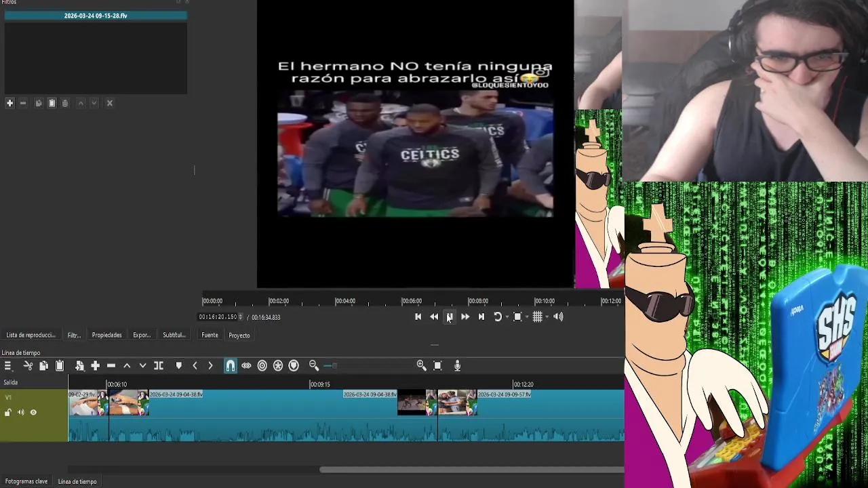
Task: Pause the player
Action: coord(449,317)
